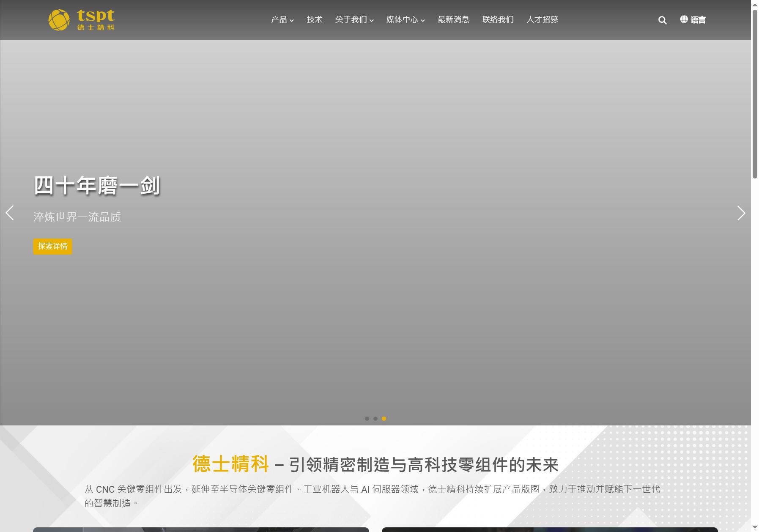This screenshot has height=532, width=759.
Task: Open the 最新消息 menu item
Action: [453, 19]
